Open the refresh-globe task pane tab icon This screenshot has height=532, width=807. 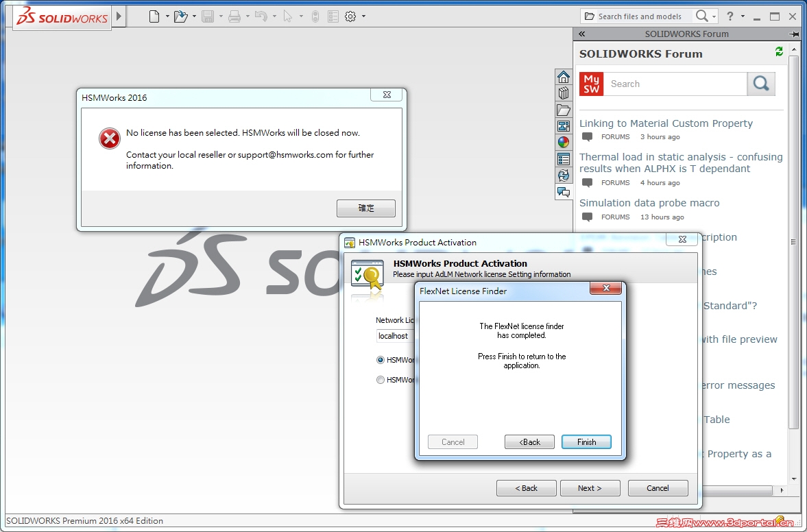(564, 176)
